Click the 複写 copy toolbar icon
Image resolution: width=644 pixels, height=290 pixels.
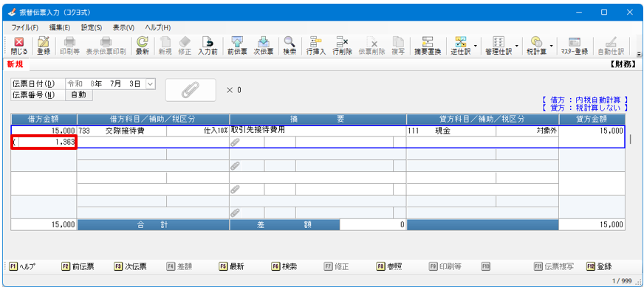click(397, 46)
